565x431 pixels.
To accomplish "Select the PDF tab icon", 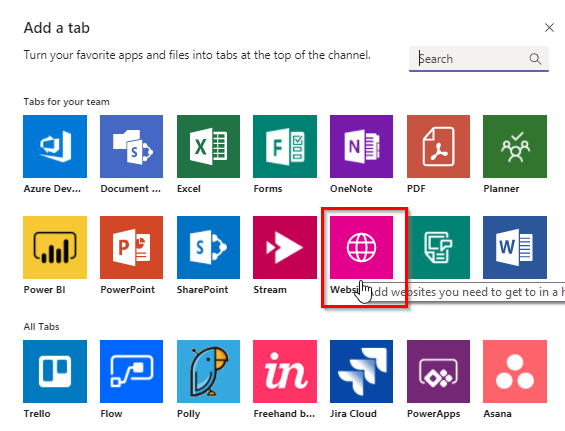I will pyautogui.click(x=438, y=146).
